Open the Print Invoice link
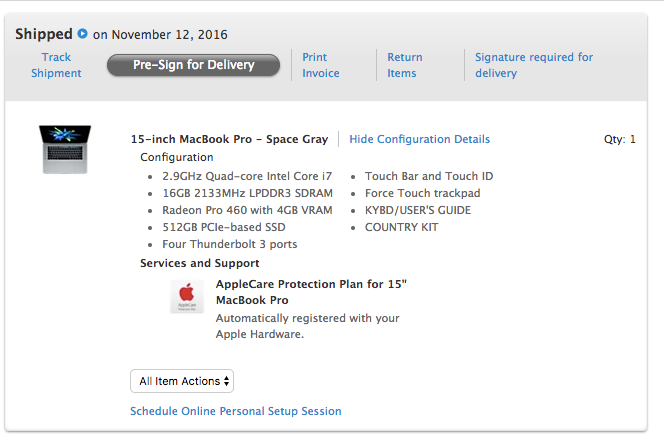Viewport: 664px width, 443px height. pos(321,65)
